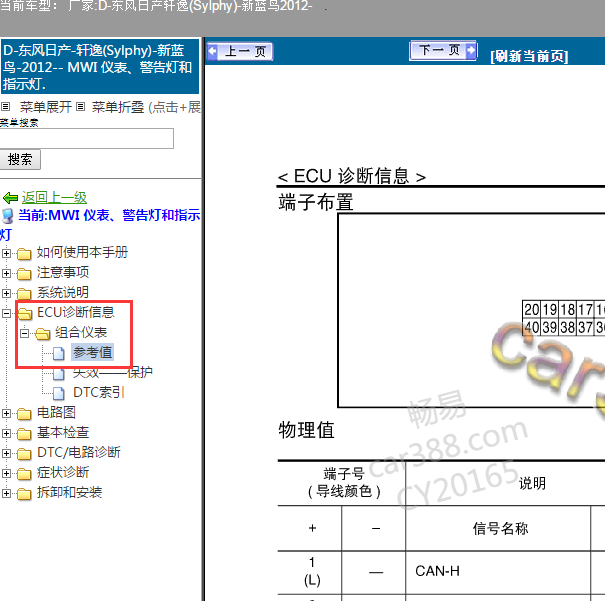Click the green back arrow icon

(10, 198)
